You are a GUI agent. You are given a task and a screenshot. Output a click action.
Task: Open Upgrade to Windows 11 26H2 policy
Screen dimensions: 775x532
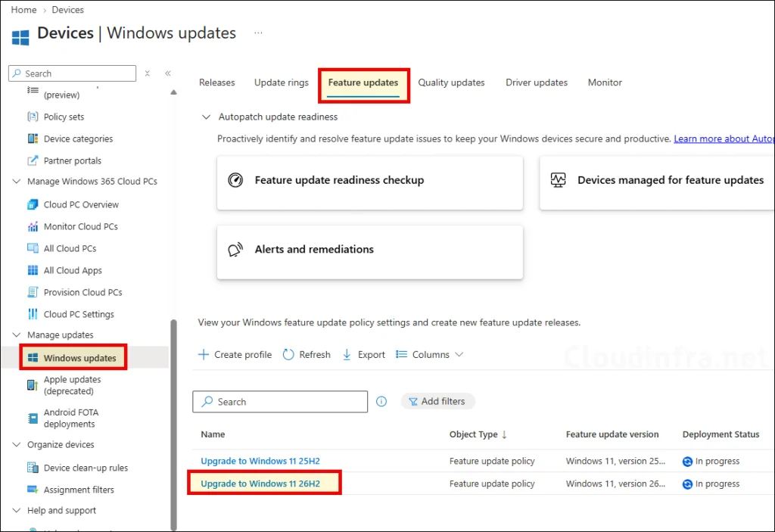click(x=260, y=484)
